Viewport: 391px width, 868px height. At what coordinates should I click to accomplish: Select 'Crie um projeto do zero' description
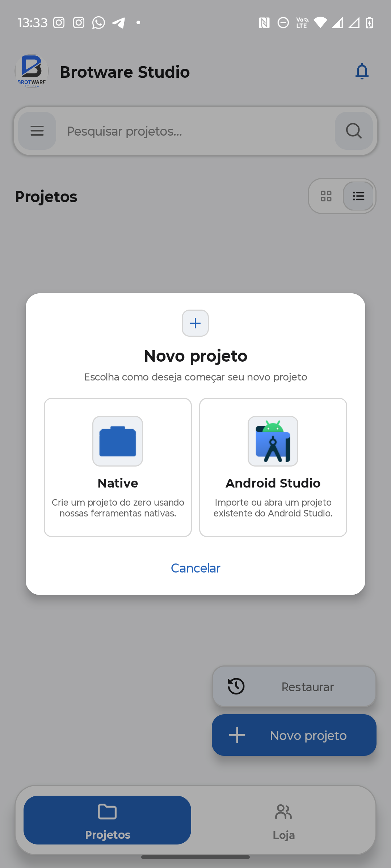click(x=118, y=508)
